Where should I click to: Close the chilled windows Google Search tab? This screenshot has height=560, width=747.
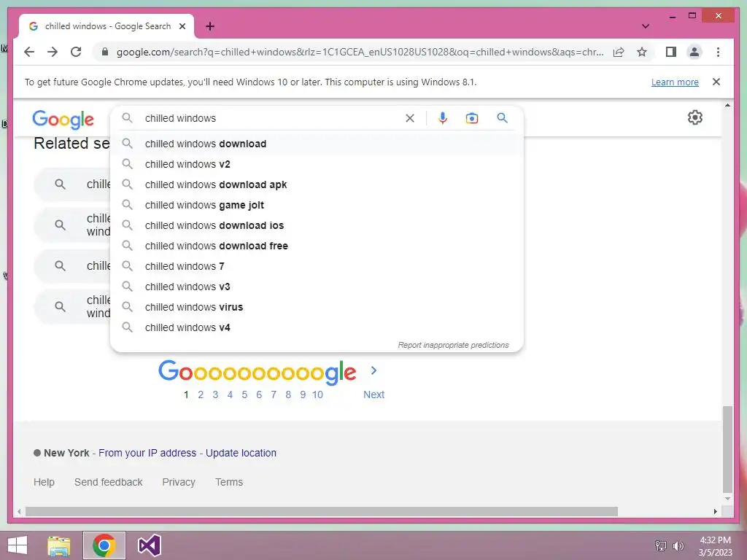click(x=182, y=26)
